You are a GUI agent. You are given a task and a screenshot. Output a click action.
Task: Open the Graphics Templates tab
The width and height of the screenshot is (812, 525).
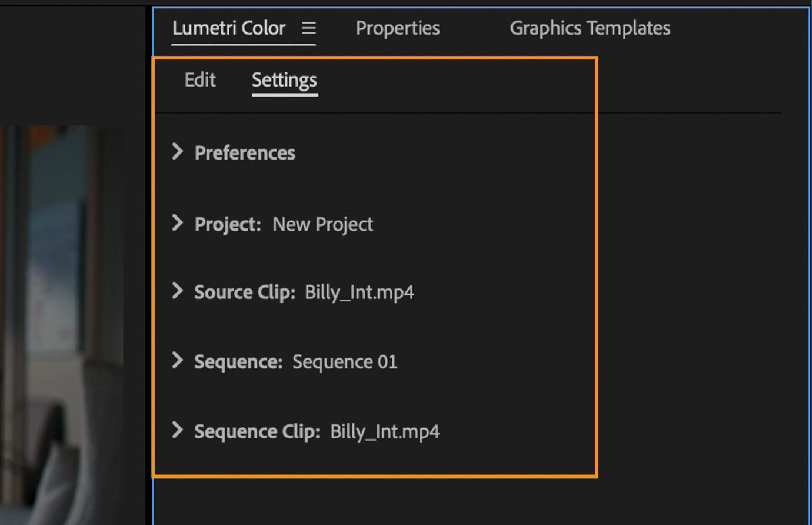pyautogui.click(x=589, y=28)
